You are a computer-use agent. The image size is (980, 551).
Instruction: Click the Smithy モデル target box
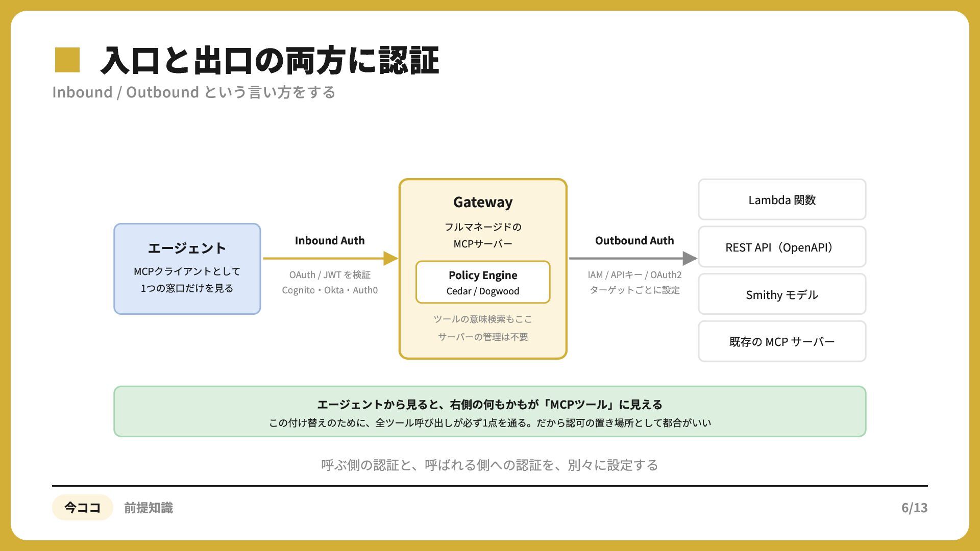782,294
